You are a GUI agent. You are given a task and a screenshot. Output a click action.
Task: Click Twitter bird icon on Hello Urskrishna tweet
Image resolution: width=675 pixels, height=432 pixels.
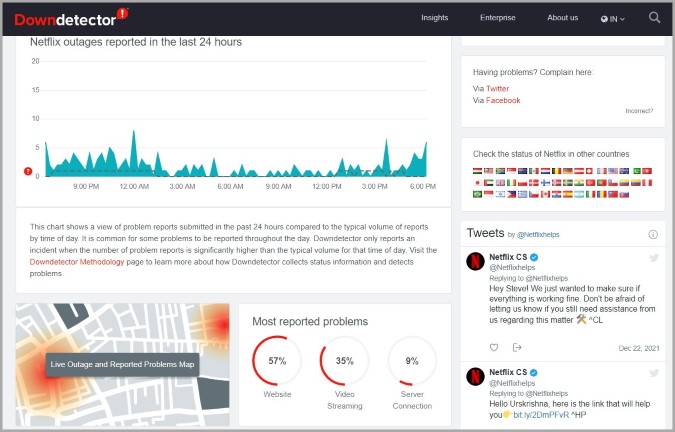pos(654,373)
